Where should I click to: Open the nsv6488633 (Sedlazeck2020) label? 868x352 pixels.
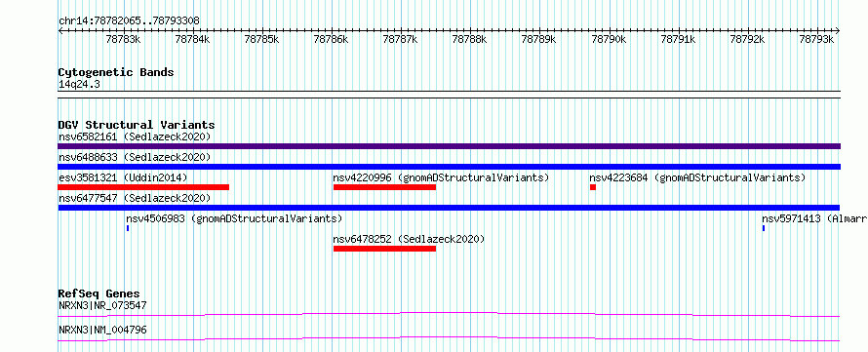pos(135,157)
